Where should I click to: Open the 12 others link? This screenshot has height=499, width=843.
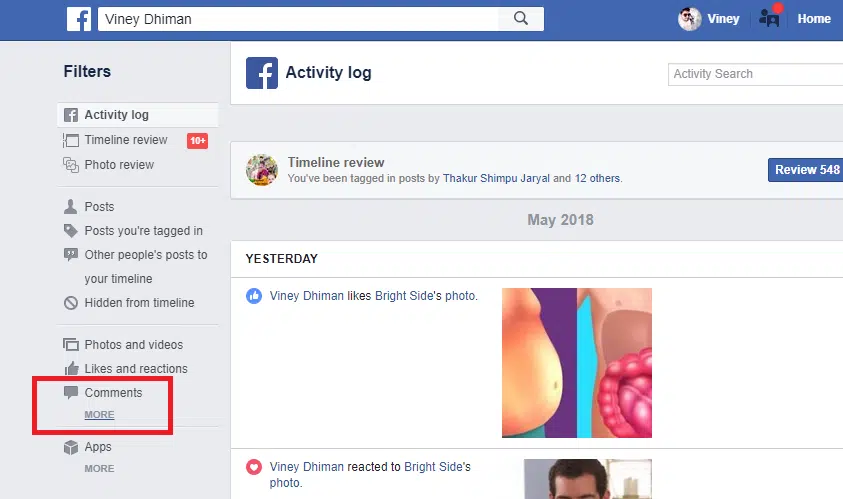[597, 179]
